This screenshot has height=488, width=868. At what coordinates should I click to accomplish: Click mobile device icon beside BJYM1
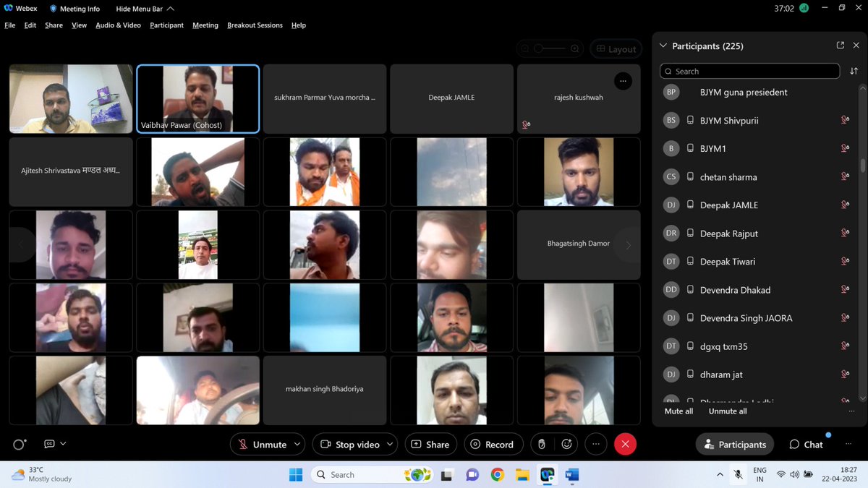(x=690, y=148)
